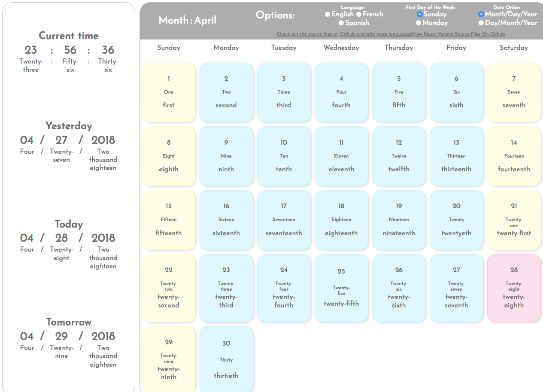The height and width of the screenshot is (392, 543).
Task: Set first day of the week to Monday
Action: tap(418, 23)
